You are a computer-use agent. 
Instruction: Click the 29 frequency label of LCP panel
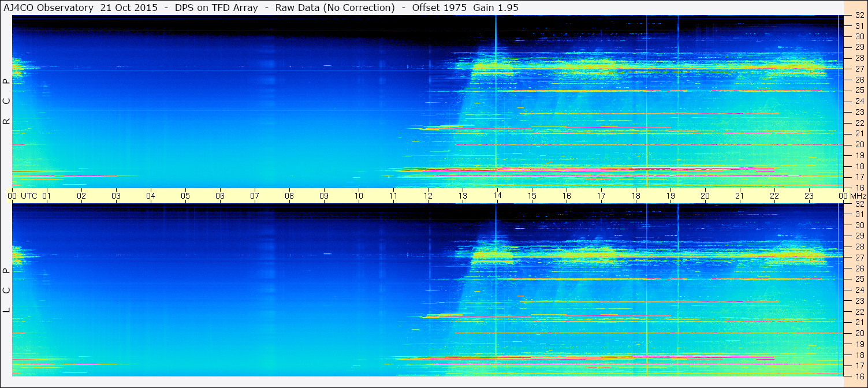(x=859, y=236)
